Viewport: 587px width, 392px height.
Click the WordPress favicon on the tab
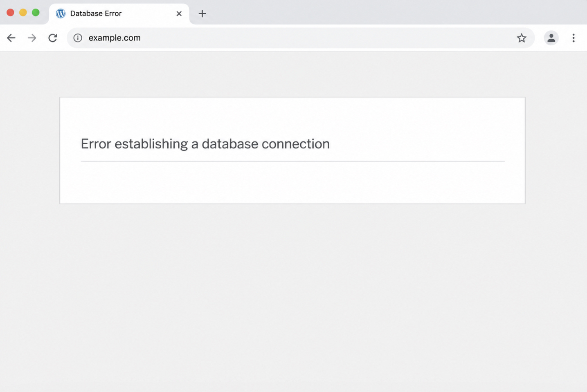coord(61,13)
